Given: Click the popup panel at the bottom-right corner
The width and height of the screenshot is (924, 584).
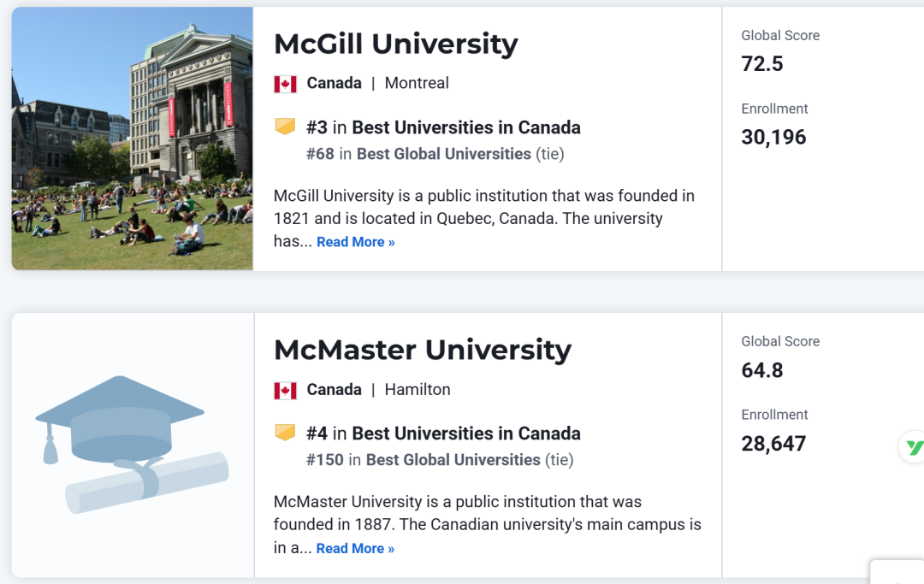Looking at the screenshot, I should [x=897, y=572].
